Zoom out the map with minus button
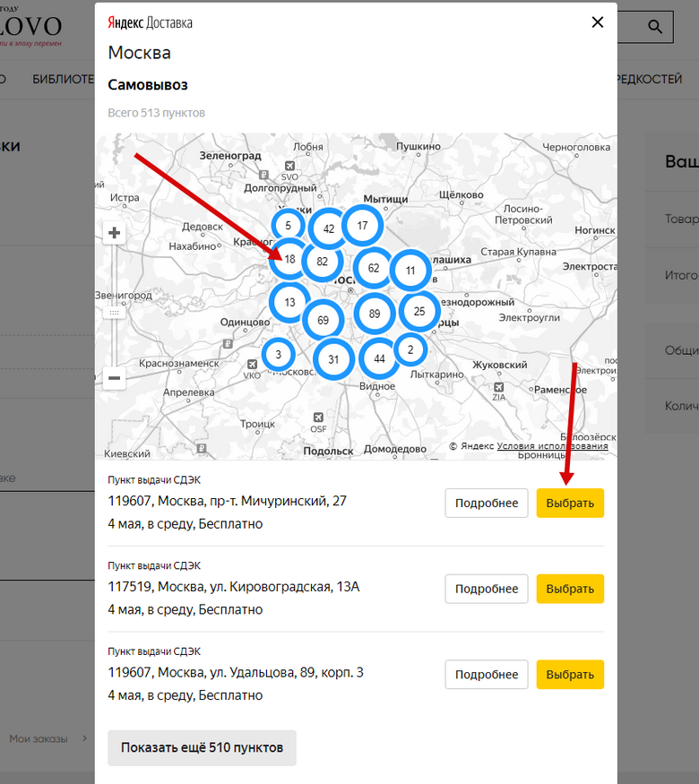This screenshot has width=699, height=784. pos(114,378)
